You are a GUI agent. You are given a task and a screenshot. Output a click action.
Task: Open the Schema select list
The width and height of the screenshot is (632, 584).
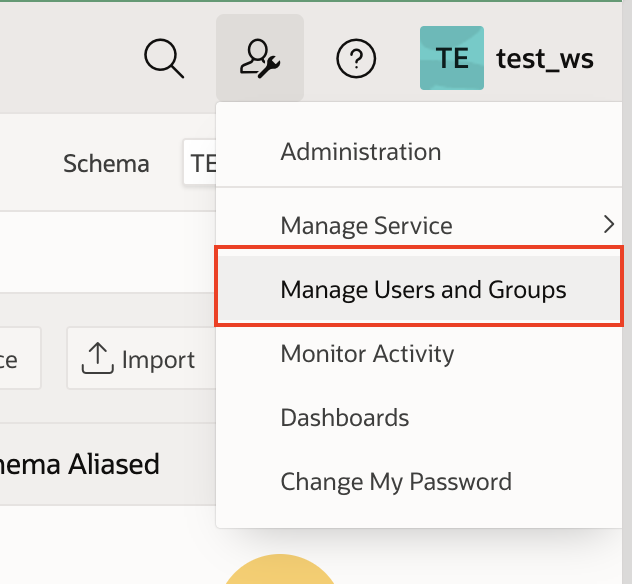[x=200, y=162]
